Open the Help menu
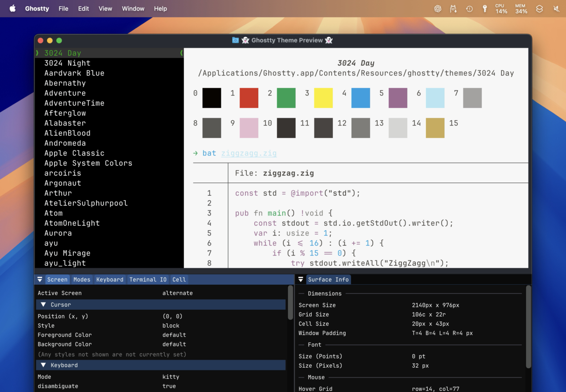The width and height of the screenshot is (566, 392). point(161,8)
